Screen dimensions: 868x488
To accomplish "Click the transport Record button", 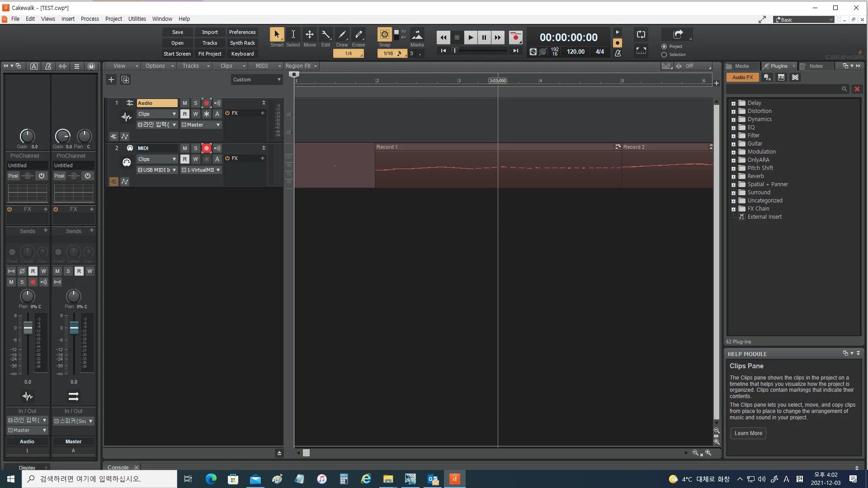I will (515, 38).
